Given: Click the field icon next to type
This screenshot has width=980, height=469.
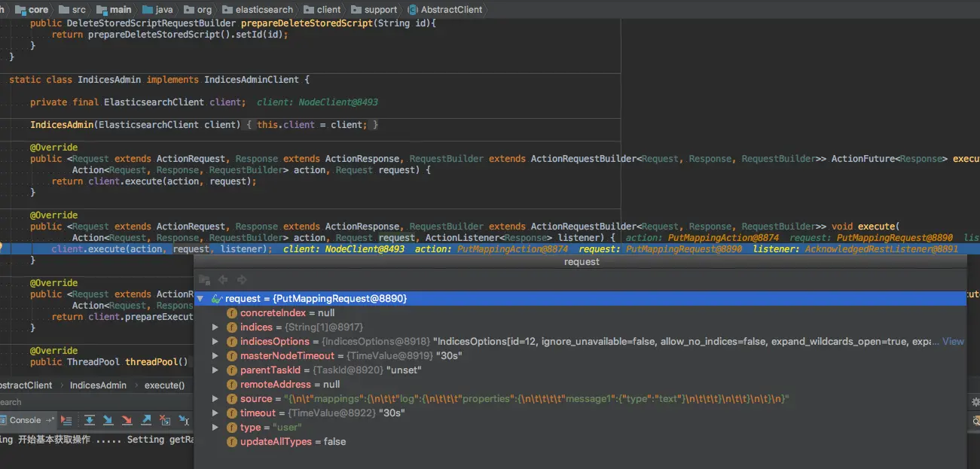Looking at the screenshot, I should 232,428.
